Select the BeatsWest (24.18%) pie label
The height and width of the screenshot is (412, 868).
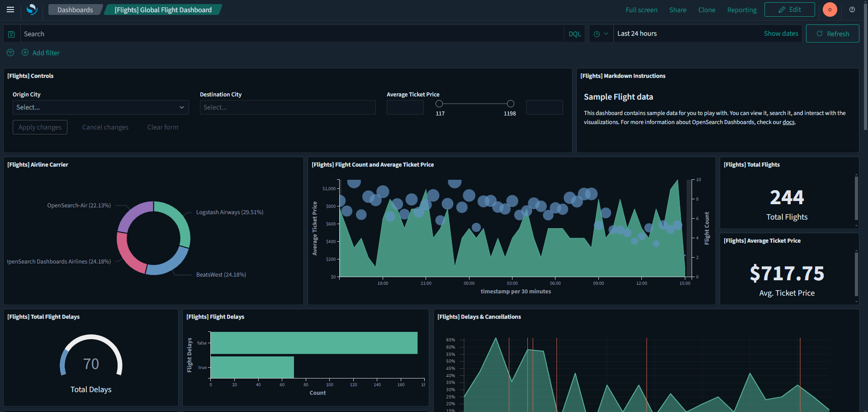[221, 275]
